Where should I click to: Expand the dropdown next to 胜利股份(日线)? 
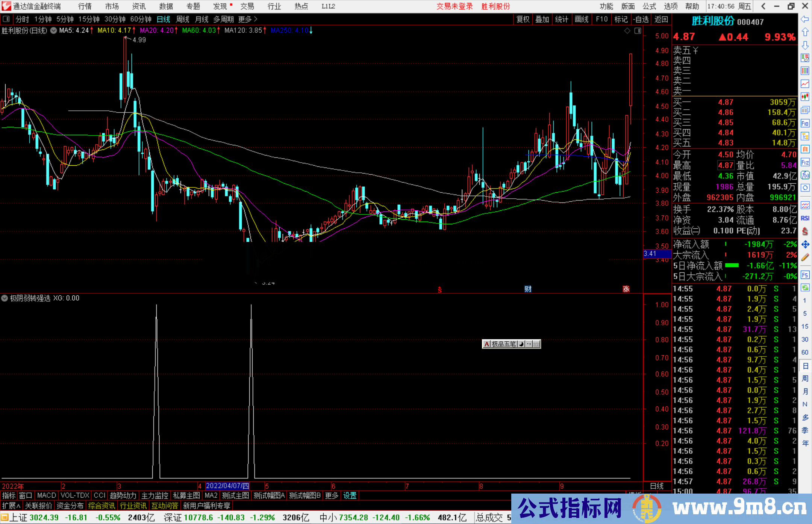[x=53, y=31]
